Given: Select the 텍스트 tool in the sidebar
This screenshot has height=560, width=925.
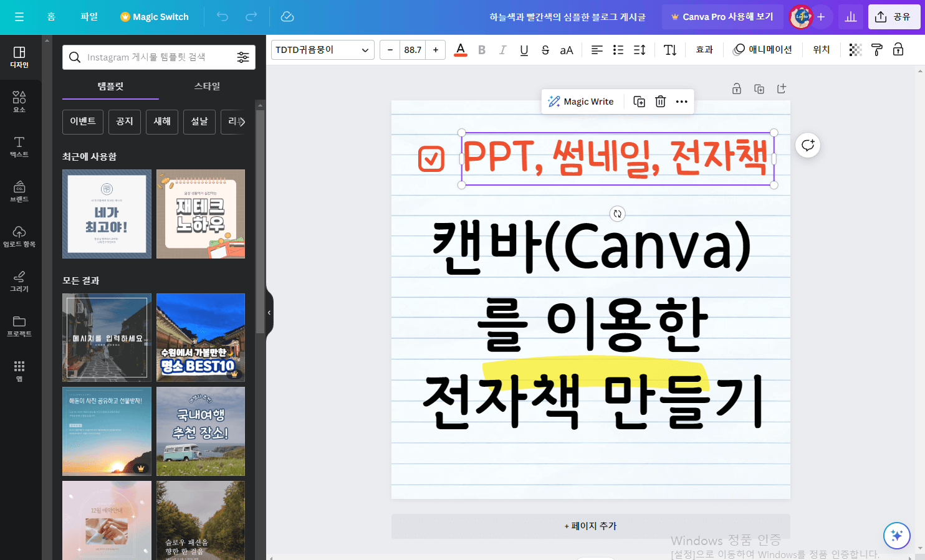Looking at the screenshot, I should (x=19, y=147).
